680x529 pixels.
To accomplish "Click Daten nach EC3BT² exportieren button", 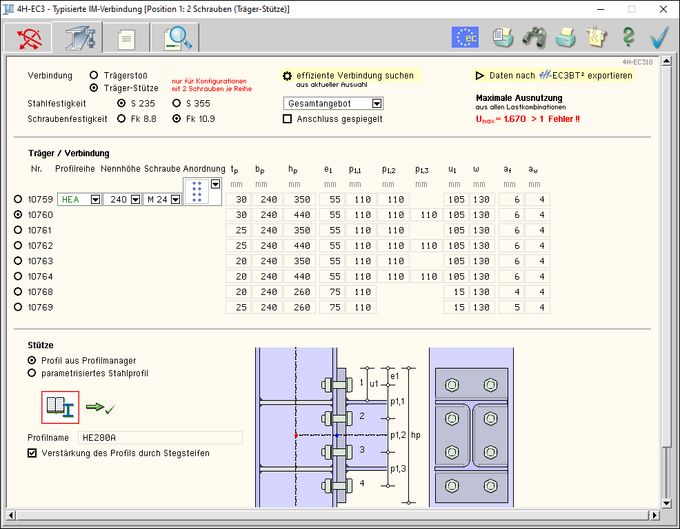I will coord(554,75).
